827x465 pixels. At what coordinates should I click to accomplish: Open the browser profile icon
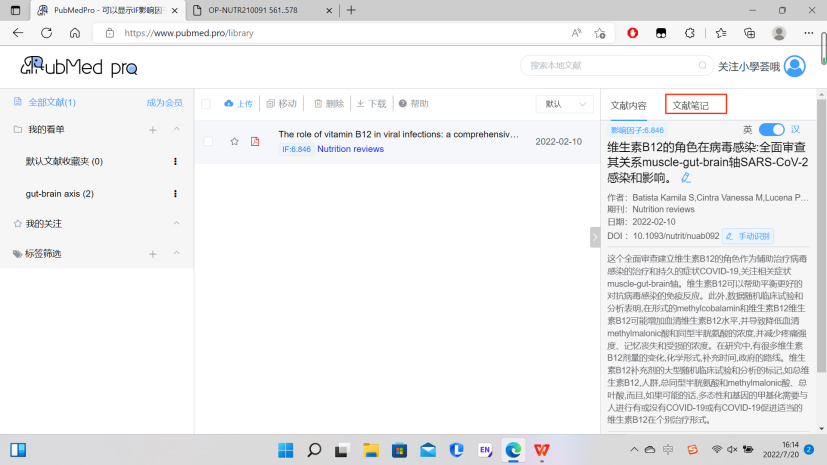(779, 33)
